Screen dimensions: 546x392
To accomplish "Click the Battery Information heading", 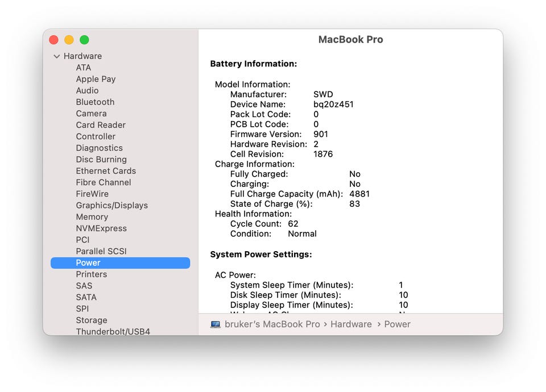I will 254,64.
